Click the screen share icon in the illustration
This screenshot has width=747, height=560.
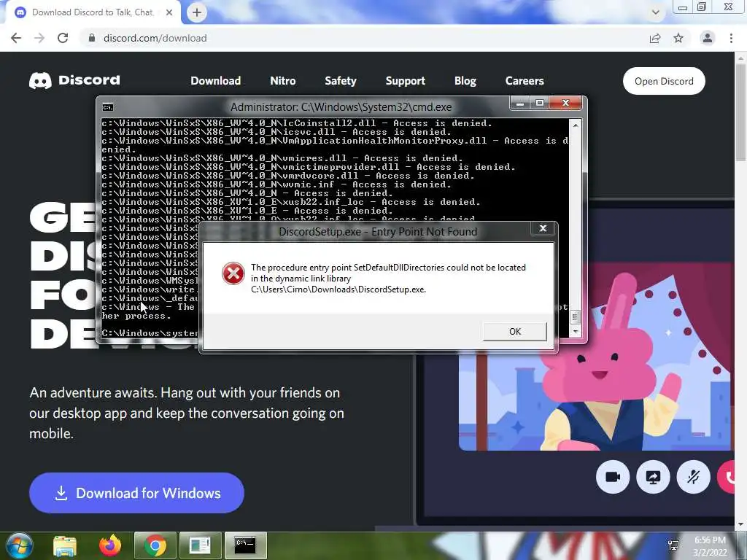(653, 477)
